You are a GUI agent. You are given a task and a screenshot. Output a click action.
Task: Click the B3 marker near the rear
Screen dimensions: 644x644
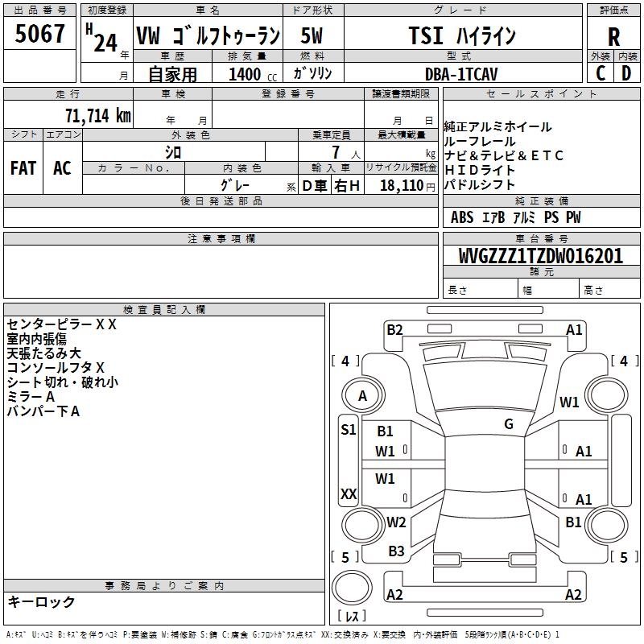(x=396, y=551)
